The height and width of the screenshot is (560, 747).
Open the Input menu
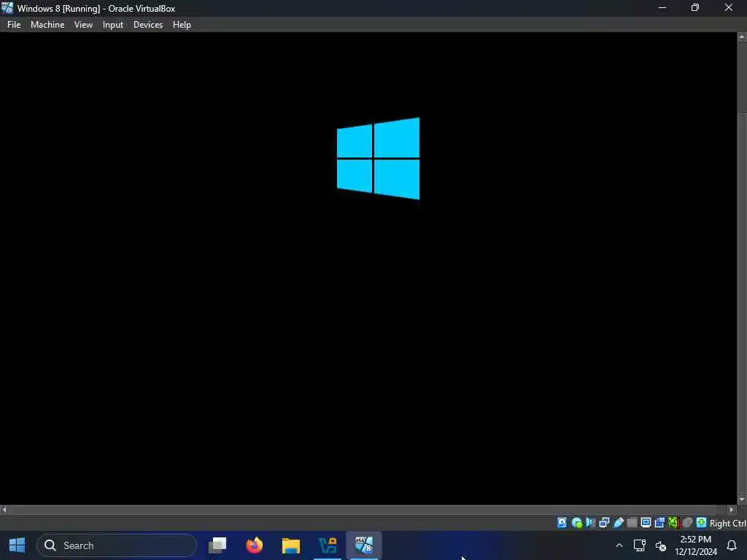(113, 25)
